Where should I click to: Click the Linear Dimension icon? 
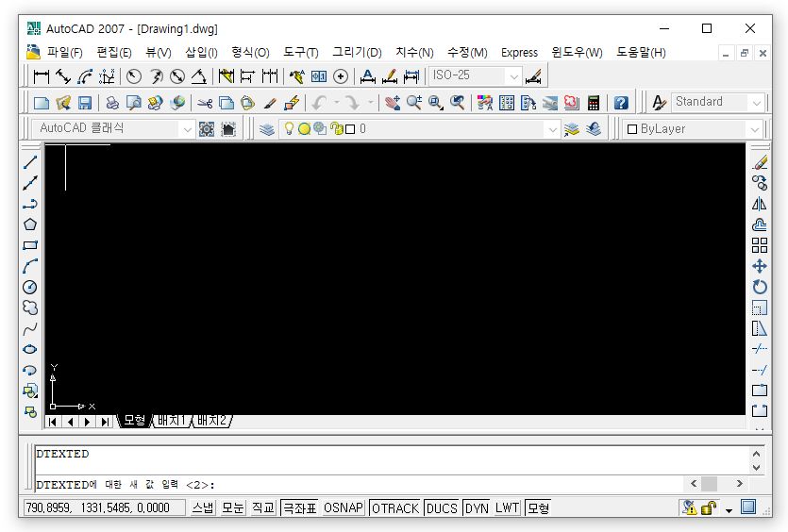coord(42,76)
